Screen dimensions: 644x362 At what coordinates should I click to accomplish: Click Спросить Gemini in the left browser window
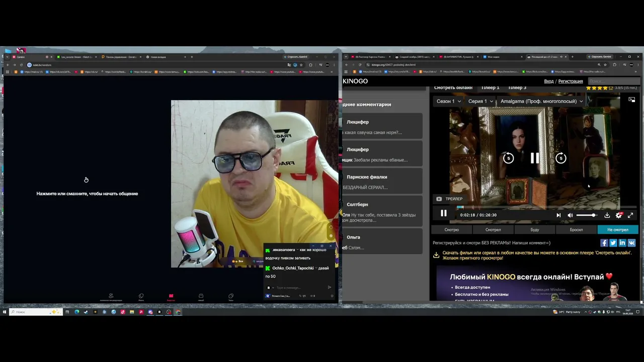297,57
